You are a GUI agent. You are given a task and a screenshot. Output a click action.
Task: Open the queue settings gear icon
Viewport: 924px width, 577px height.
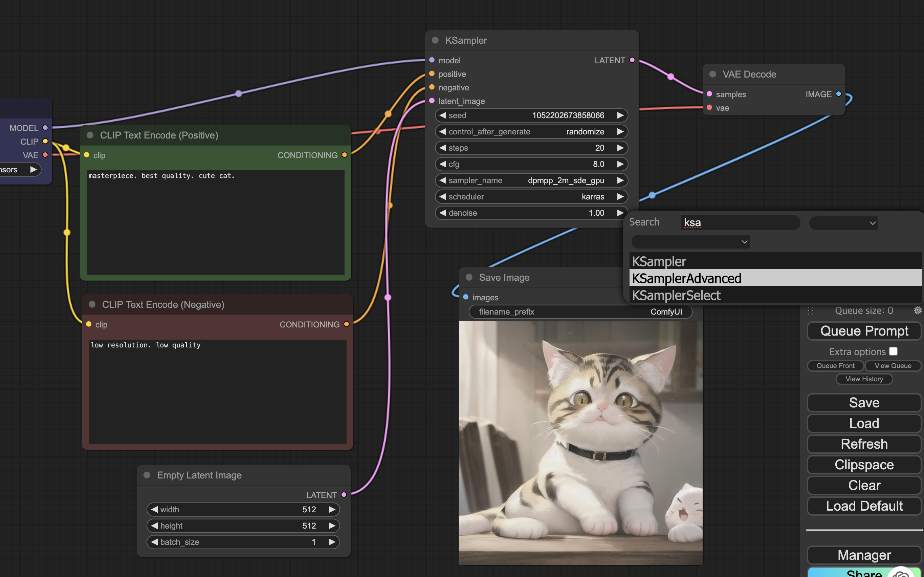918,310
